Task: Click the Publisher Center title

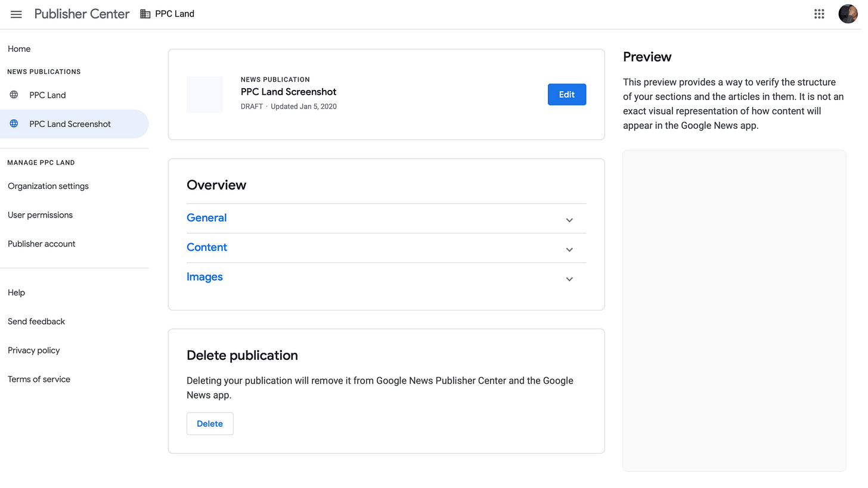Action: 82,14
